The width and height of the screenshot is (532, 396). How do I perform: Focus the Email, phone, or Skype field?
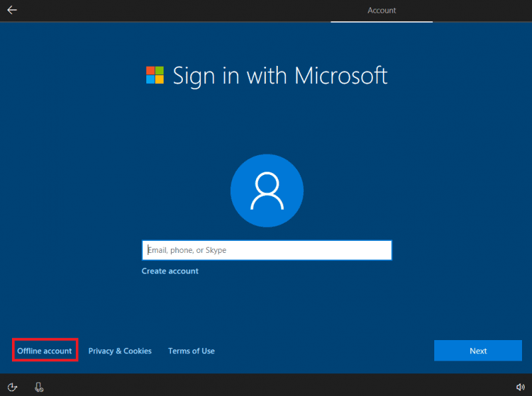click(267, 250)
